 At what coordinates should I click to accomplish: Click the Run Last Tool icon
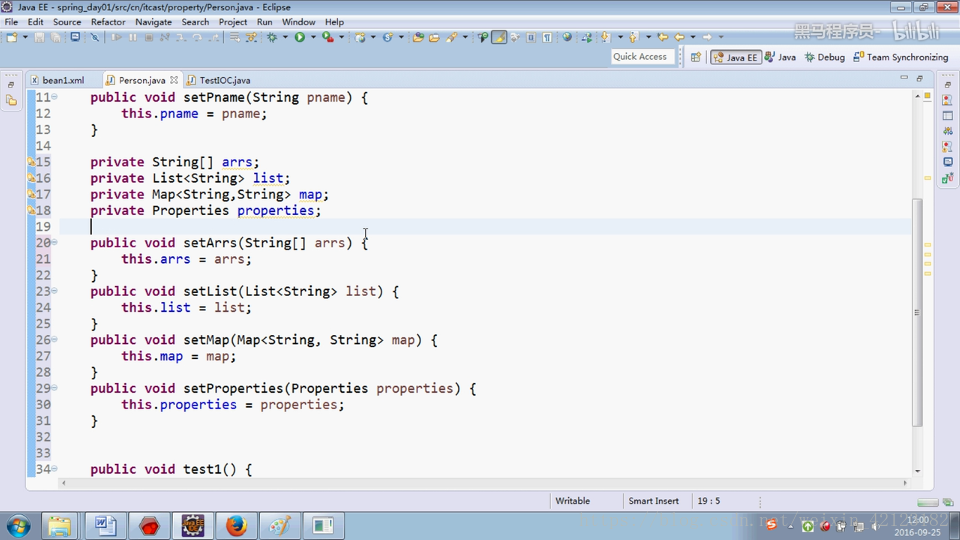[328, 38]
